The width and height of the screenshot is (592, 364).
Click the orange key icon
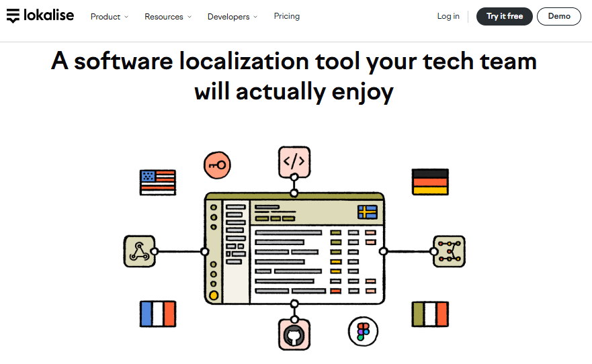click(x=217, y=165)
